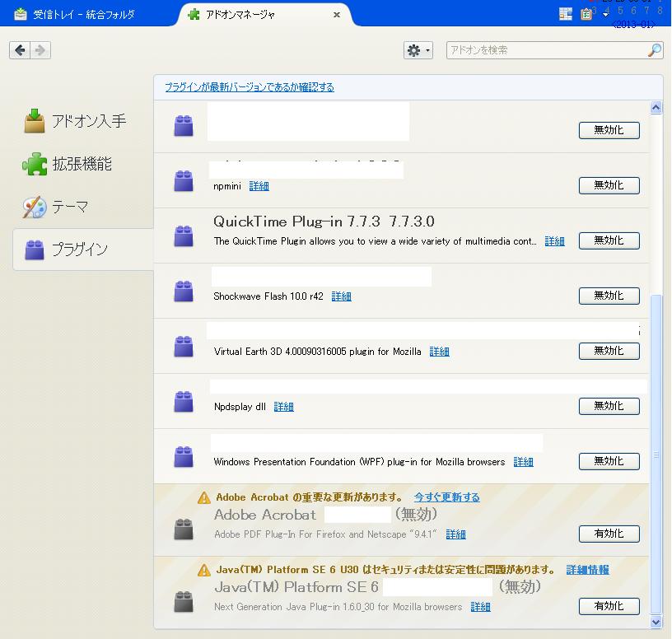Disable the npmini plugin with 無効化

click(x=609, y=185)
